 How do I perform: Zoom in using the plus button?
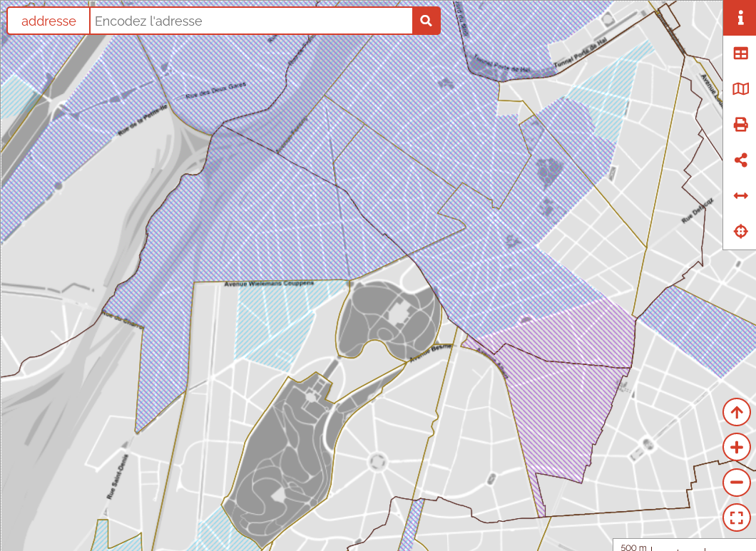pyautogui.click(x=737, y=448)
